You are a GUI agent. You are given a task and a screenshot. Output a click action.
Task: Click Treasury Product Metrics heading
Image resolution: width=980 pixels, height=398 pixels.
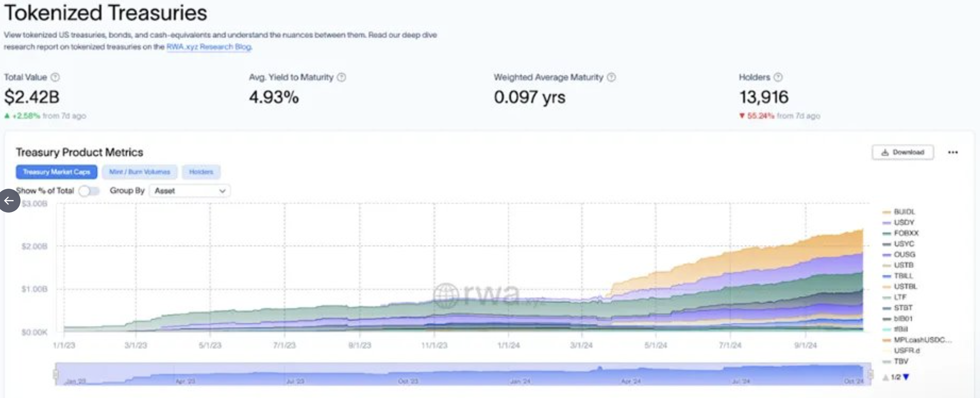(79, 152)
